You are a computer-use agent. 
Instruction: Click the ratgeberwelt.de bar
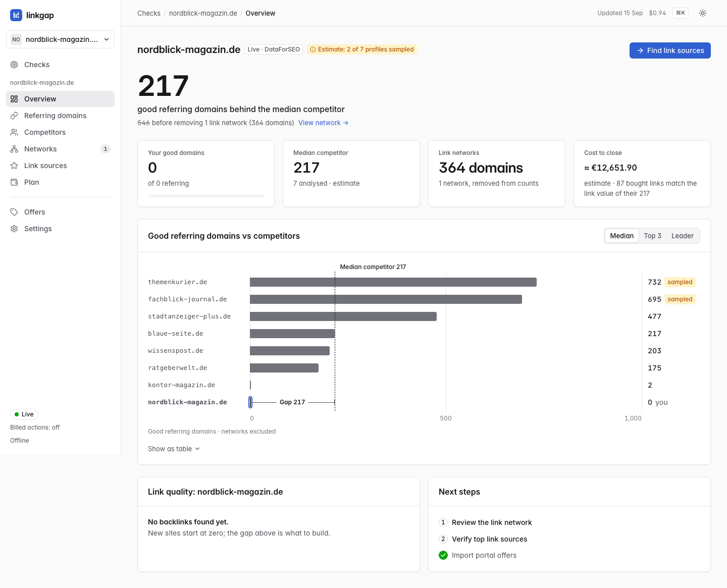(x=284, y=368)
